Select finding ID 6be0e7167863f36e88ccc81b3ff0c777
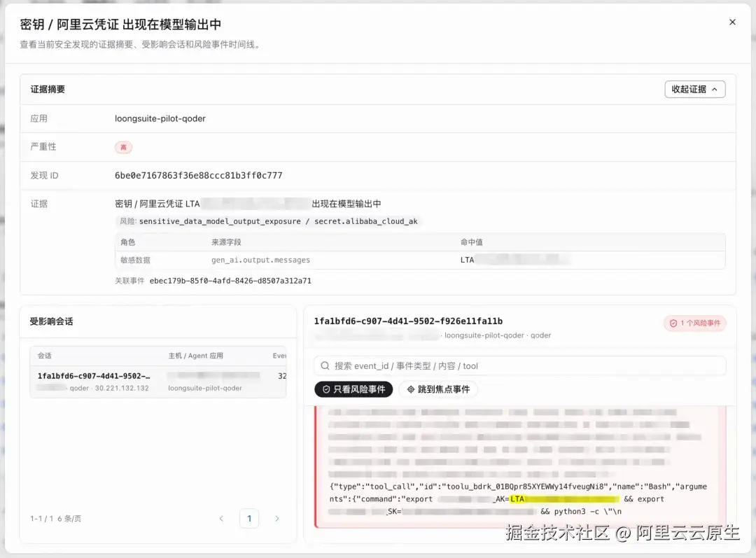This screenshot has height=558, width=756. [199, 176]
